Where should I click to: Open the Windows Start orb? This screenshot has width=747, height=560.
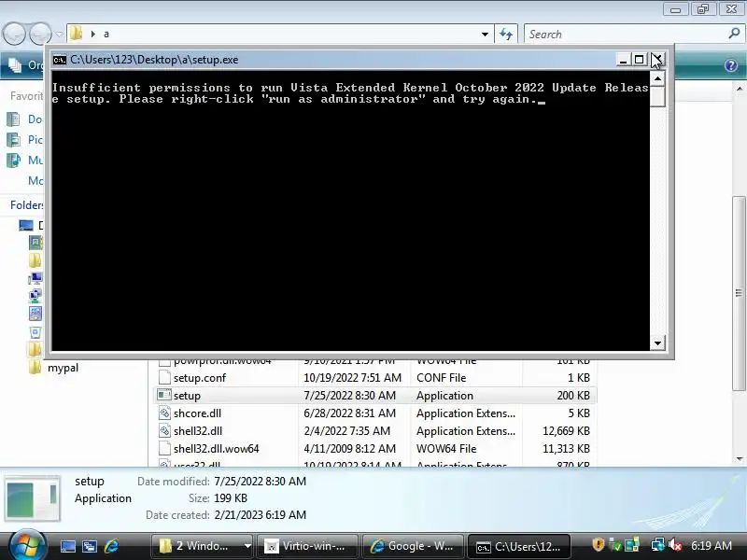pos(28,546)
